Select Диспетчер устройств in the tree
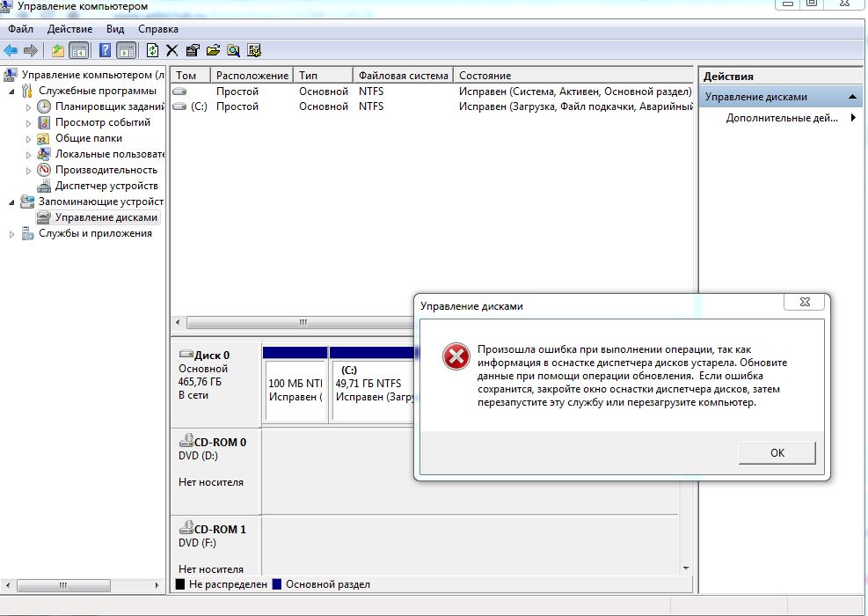Image resolution: width=868 pixels, height=616 pixels. 106,186
